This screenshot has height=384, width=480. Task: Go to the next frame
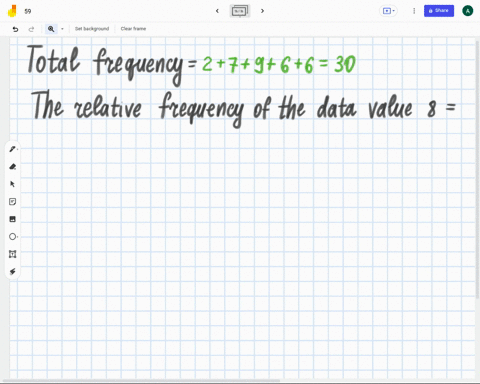(262, 11)
